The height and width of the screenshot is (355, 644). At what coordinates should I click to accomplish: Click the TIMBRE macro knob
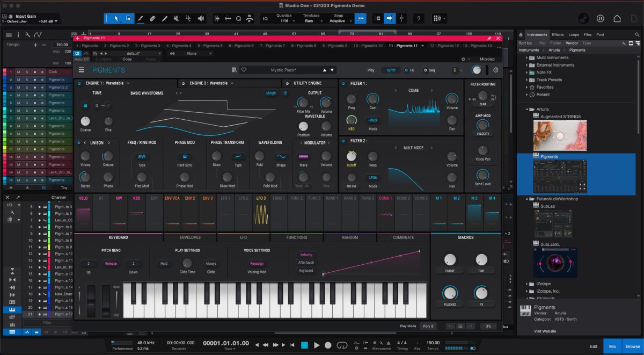point(450,260)
